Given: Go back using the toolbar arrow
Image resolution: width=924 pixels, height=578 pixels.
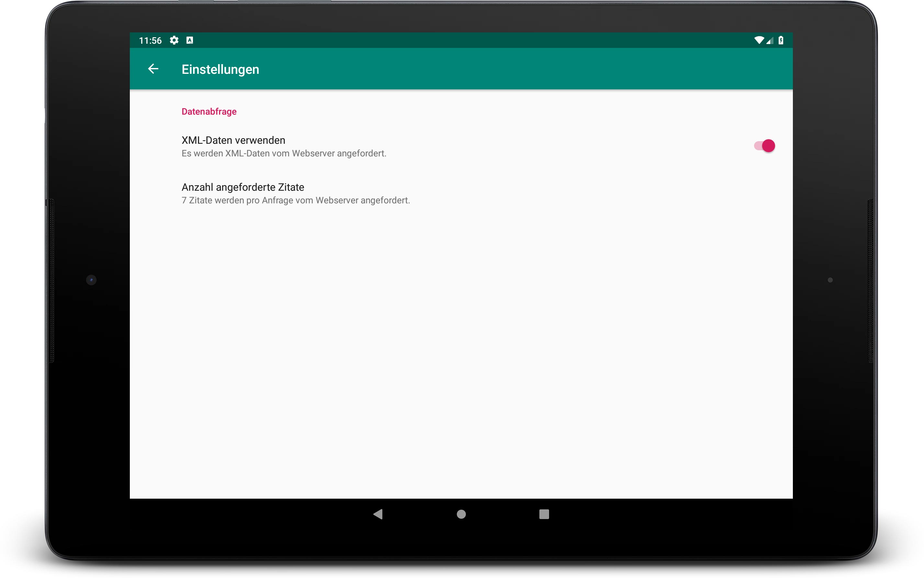Looking at the screenshot, I should coord(153,69).
